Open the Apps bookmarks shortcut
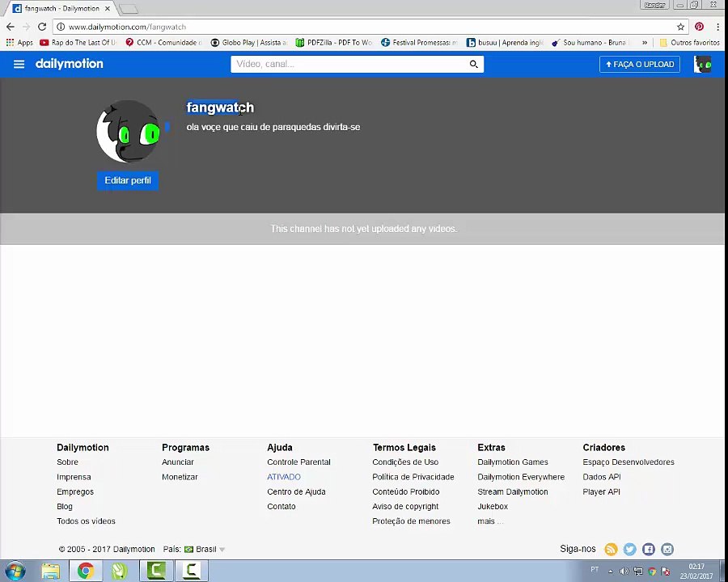 point(19,42)
